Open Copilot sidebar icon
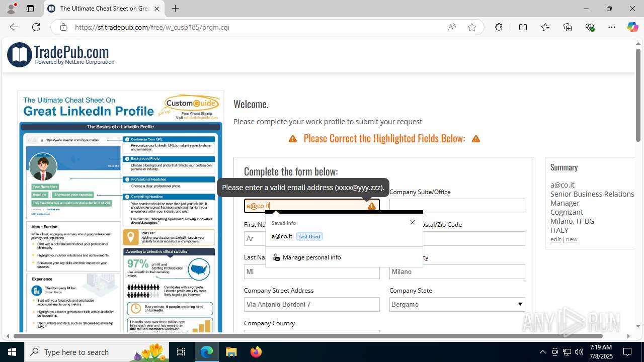Viewport: 644px width, 362px height. pos(632,27)
